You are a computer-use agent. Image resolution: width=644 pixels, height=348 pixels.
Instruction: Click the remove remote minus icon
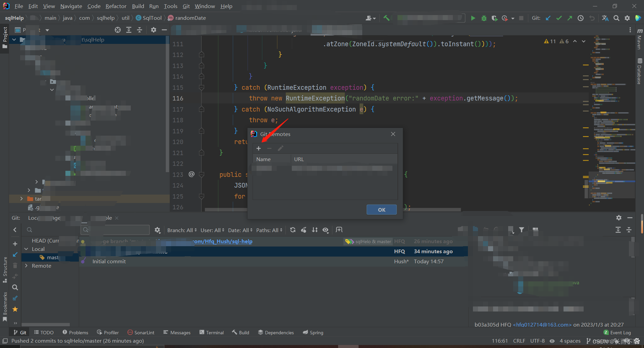point(269,148)
